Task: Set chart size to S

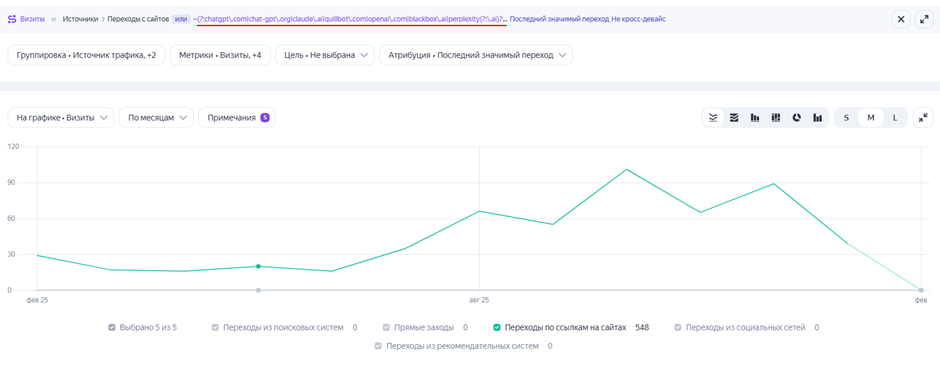Action: (x=846, y=118)
